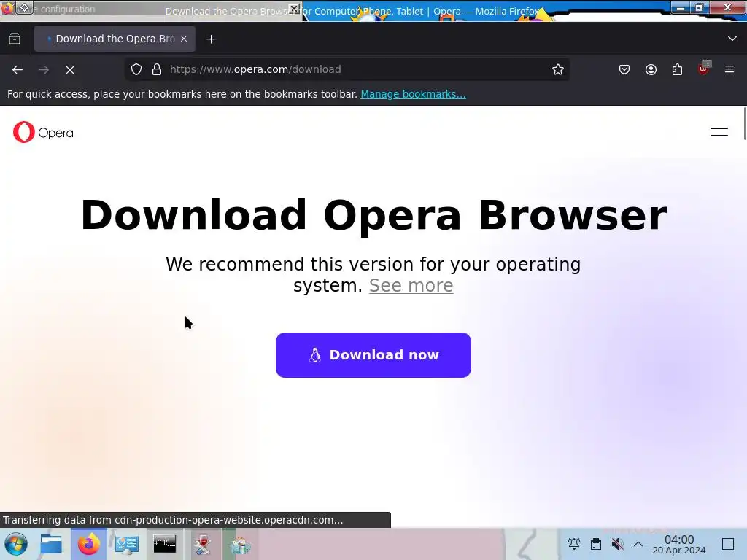747x560 pixels.
Task: Open system settings taskbar icon
Action: tap(127, 544)
